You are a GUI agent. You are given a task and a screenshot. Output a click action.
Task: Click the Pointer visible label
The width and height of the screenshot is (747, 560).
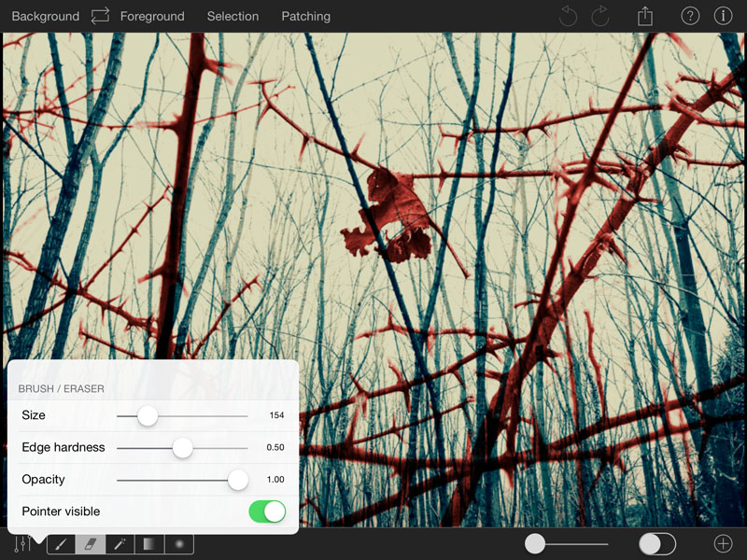61,511
